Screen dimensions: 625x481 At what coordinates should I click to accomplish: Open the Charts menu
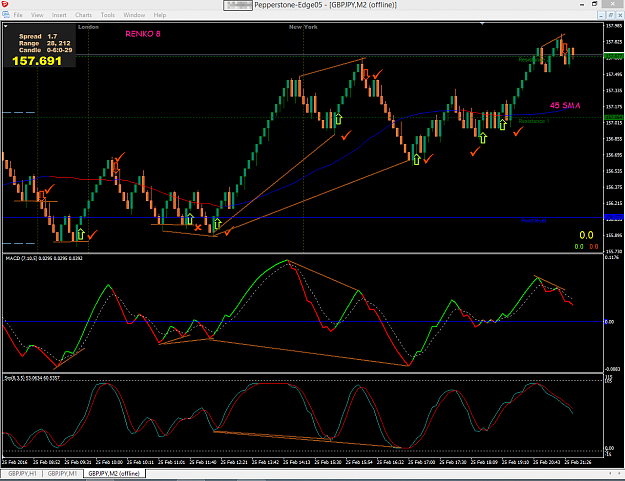point(83,15)
